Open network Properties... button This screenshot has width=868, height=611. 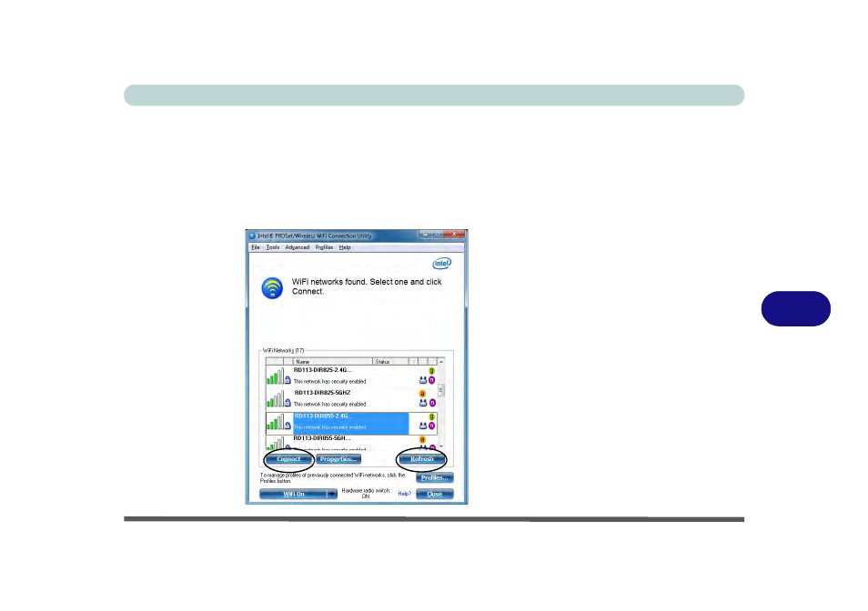[338, 459]
